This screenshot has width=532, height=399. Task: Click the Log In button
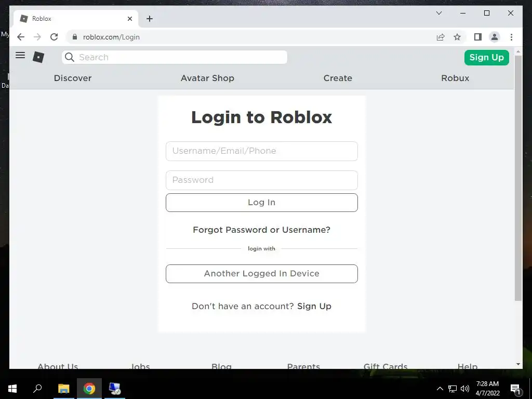pos(262,203)
